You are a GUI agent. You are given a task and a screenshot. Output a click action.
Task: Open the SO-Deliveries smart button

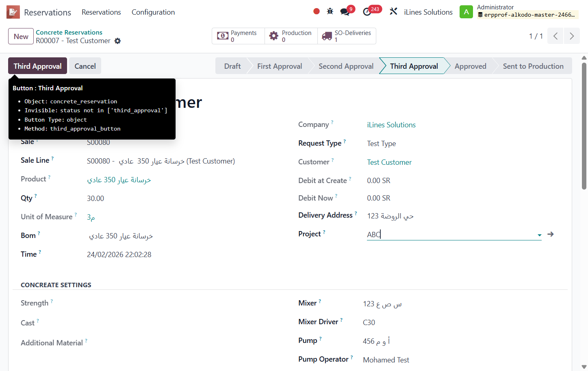pyautogui.click(x=347, y=36)
